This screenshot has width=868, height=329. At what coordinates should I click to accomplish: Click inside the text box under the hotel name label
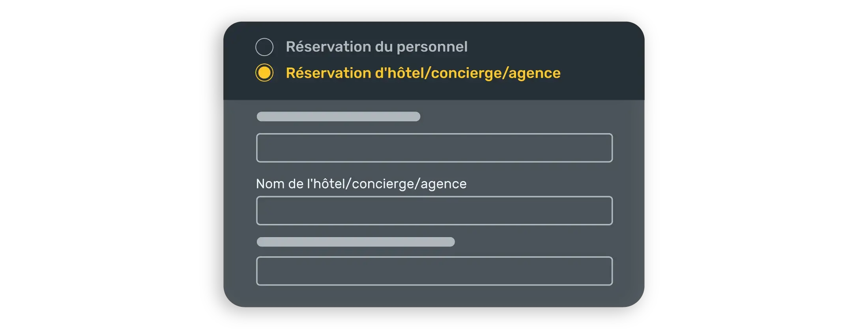[x=434, y=211]
